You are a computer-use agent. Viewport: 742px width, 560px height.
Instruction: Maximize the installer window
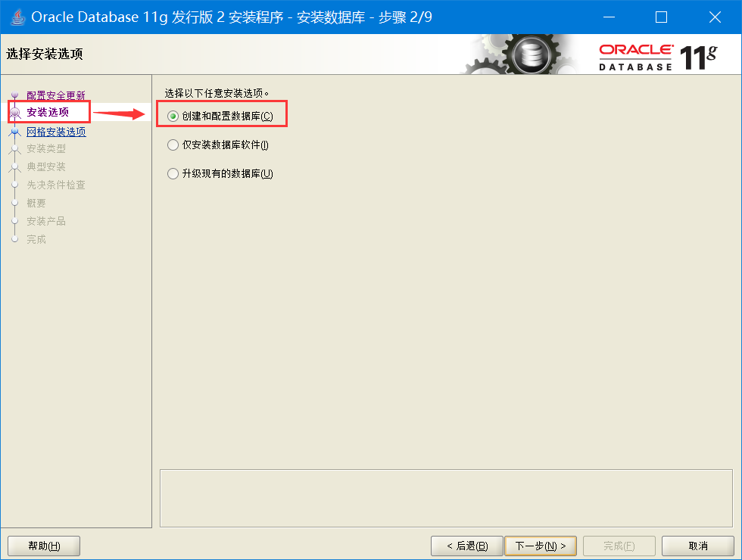point(661,17)
